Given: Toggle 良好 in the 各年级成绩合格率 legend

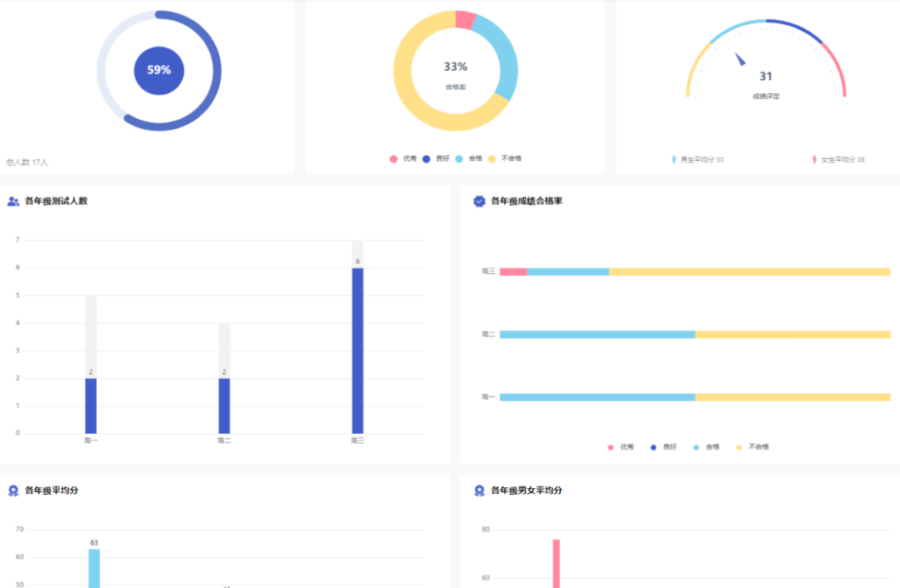Looking at the screenshot, I should [663, 447].
